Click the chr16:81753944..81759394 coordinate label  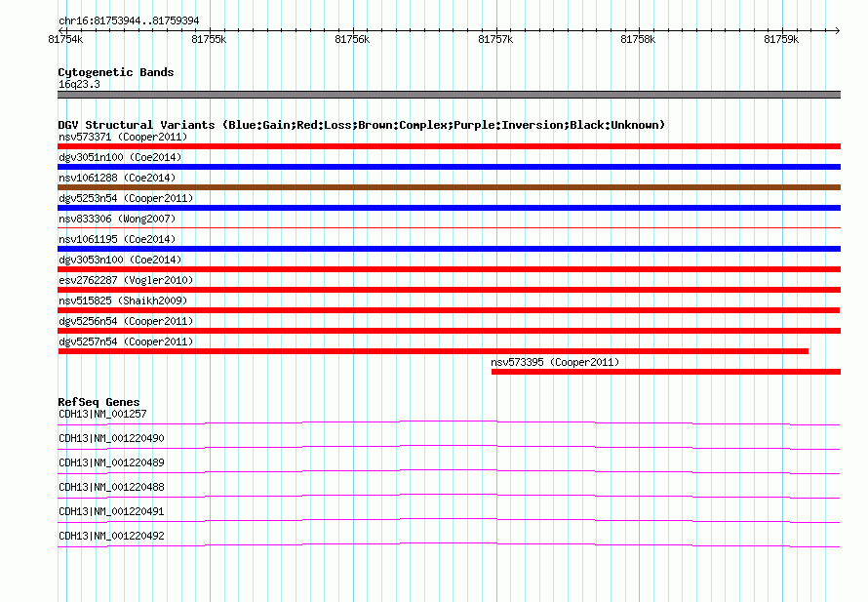point(129,20)
